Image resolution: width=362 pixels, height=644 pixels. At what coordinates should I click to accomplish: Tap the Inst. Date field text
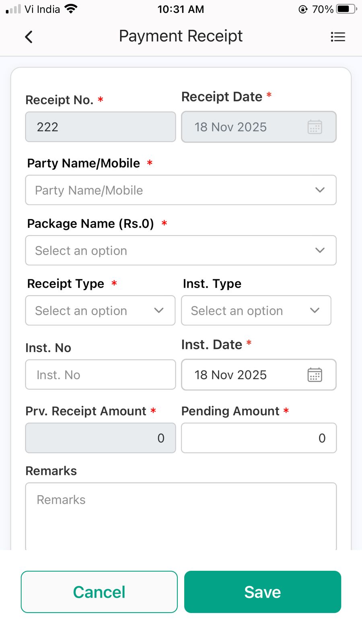click(x=230, y=375)
